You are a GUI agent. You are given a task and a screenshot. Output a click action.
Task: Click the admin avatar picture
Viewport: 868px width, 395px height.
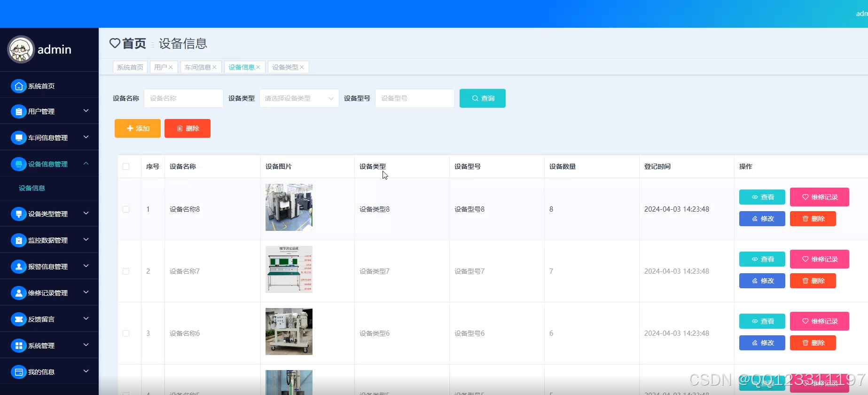[21, 49]
